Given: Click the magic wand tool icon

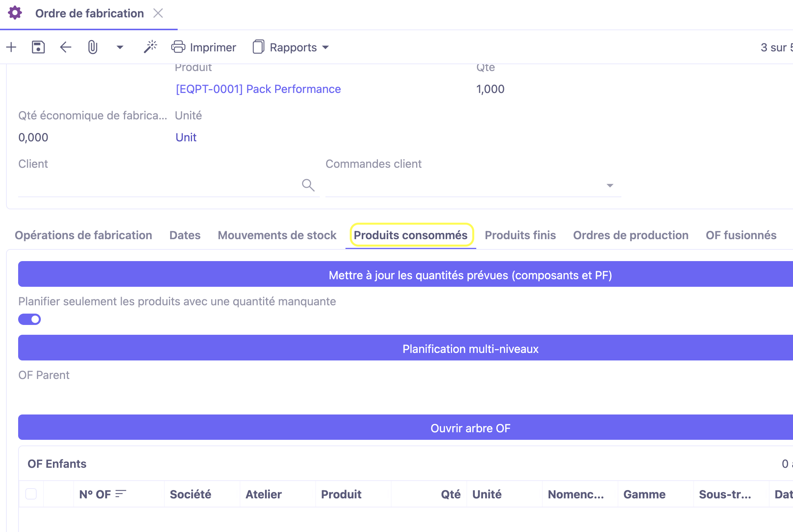Looking at the screenshot, I should 150,47.
